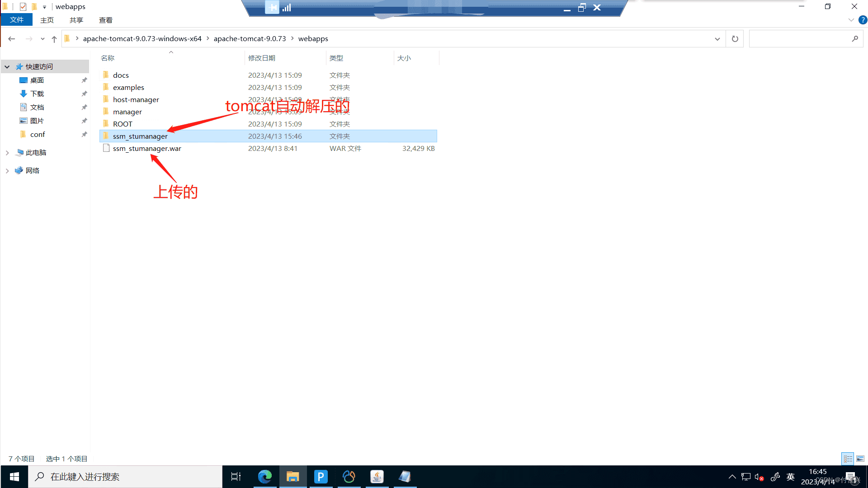Image resolution: width=868 pixels, height=488 pixels.
Task: Open Microsoft Edge from taskbar
Action: [265, 477]
